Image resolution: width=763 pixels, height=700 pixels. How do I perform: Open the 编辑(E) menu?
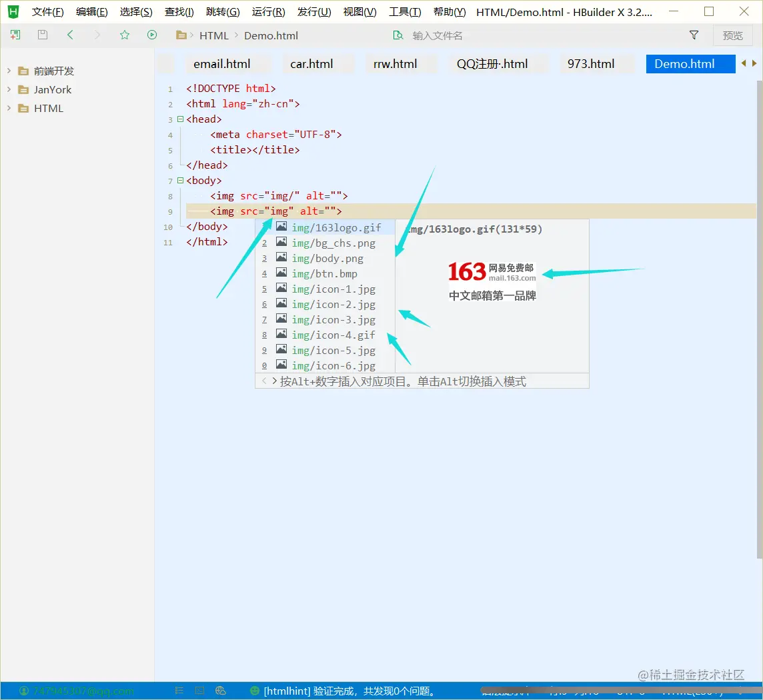91,12
